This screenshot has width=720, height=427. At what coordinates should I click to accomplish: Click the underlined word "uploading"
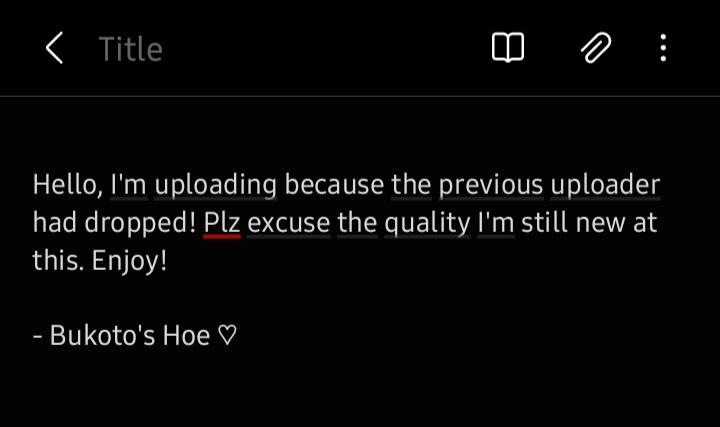[x=215, y=185]
